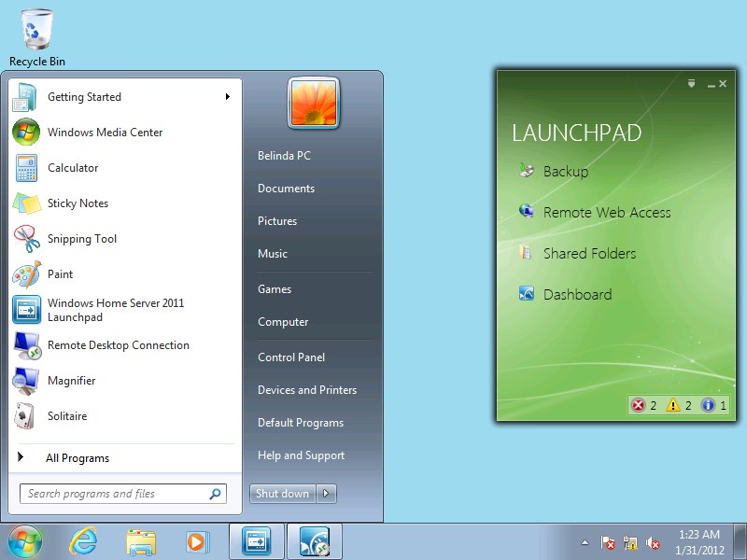Click the blue information alert icon in Launchpad
The image size is (747, 560).
point(708,405)
